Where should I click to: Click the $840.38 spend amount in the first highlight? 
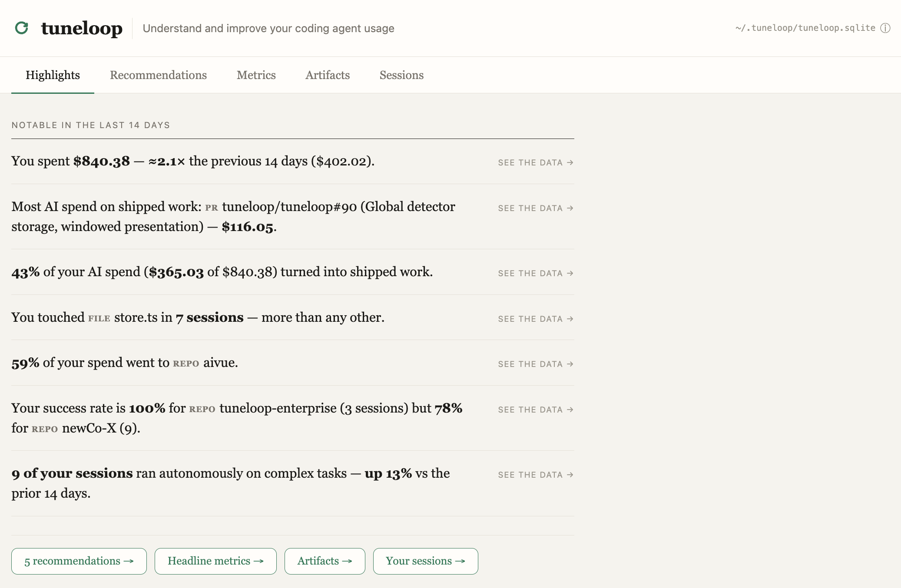(x=102, y=161)
